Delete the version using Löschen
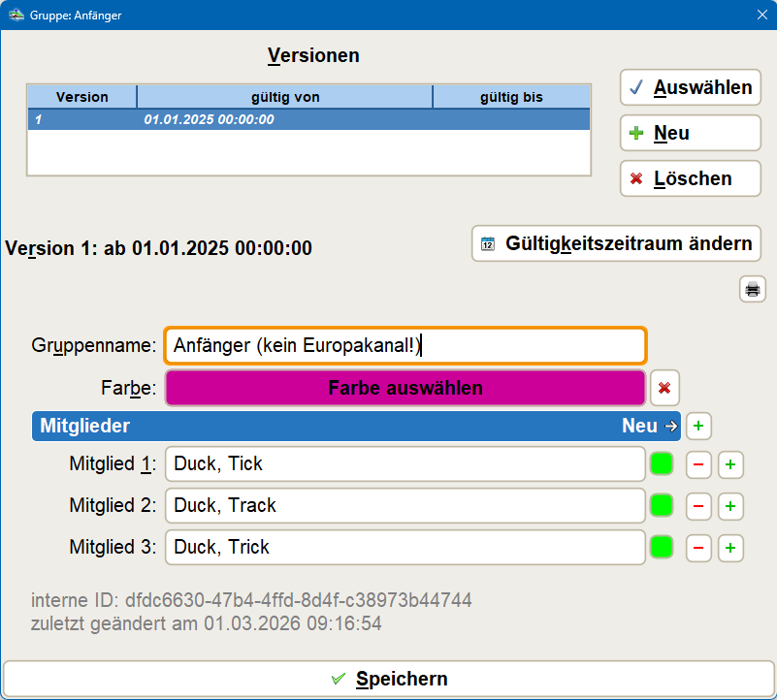Image resolution: width=777 pixels, height=700 pixels. point(690,178)
